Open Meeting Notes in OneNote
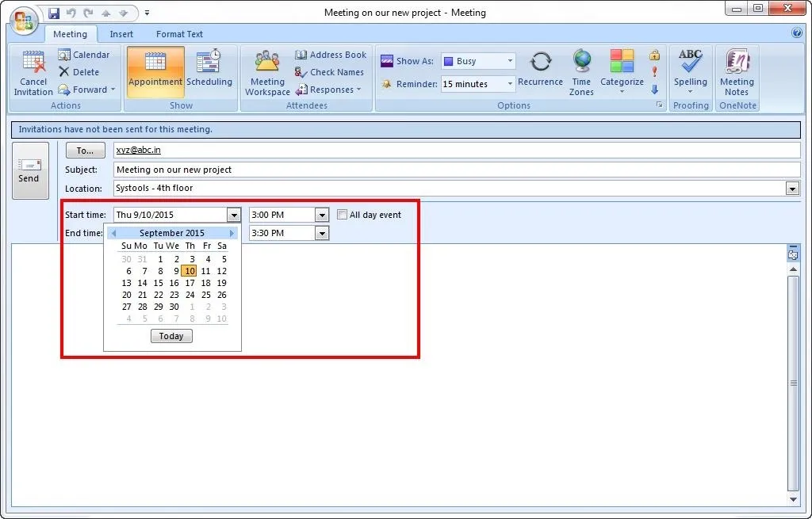The height and width of the screenshot is (519, 812). tap(737, 73)
